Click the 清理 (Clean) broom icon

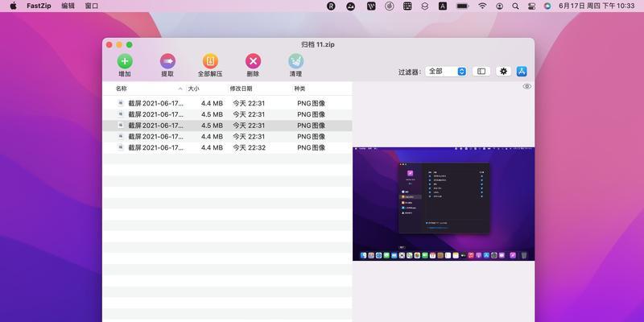click(x=295, y=62)
